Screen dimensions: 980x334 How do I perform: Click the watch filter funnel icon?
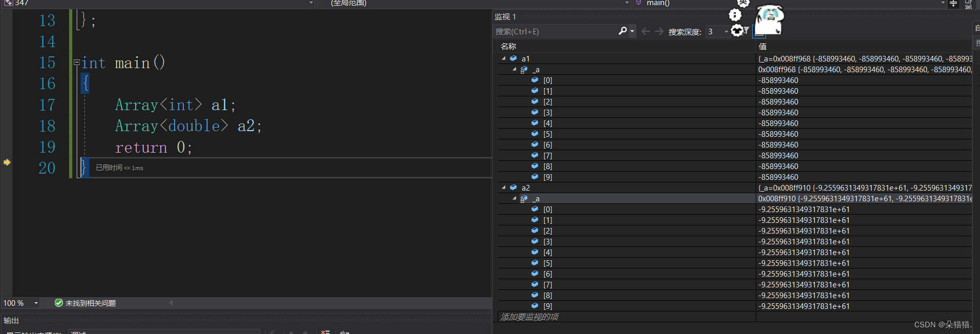746,31
